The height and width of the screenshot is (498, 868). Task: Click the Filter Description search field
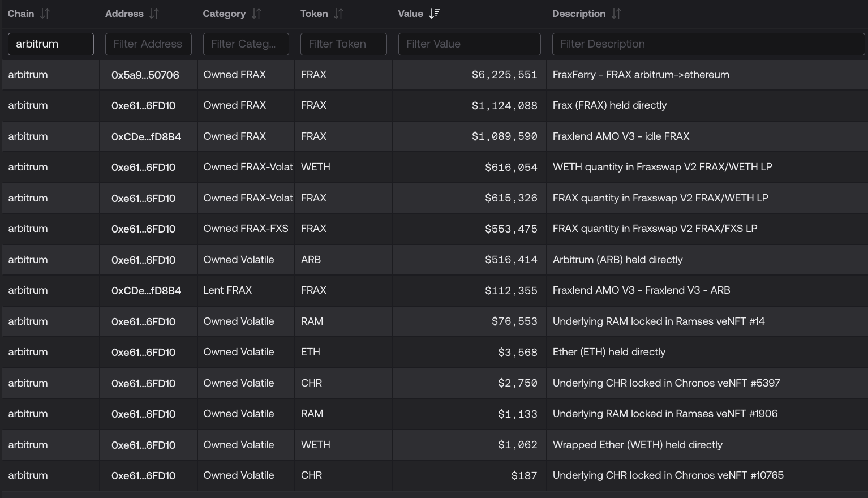click(708, 44)
